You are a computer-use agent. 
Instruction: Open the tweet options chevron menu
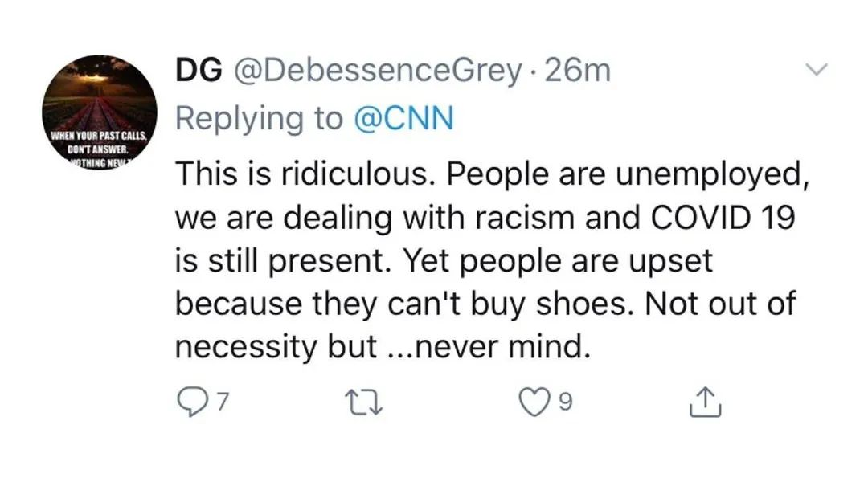[x=817, y=71]
